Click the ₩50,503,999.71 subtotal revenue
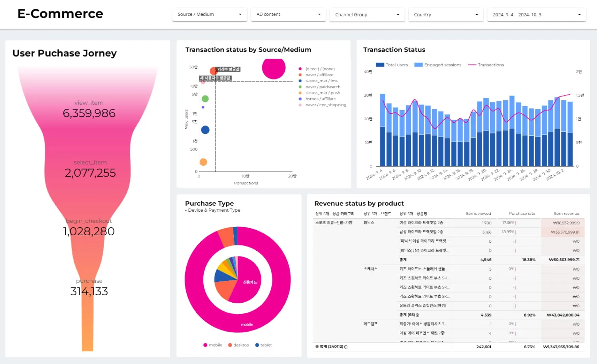 click(564, 260)
